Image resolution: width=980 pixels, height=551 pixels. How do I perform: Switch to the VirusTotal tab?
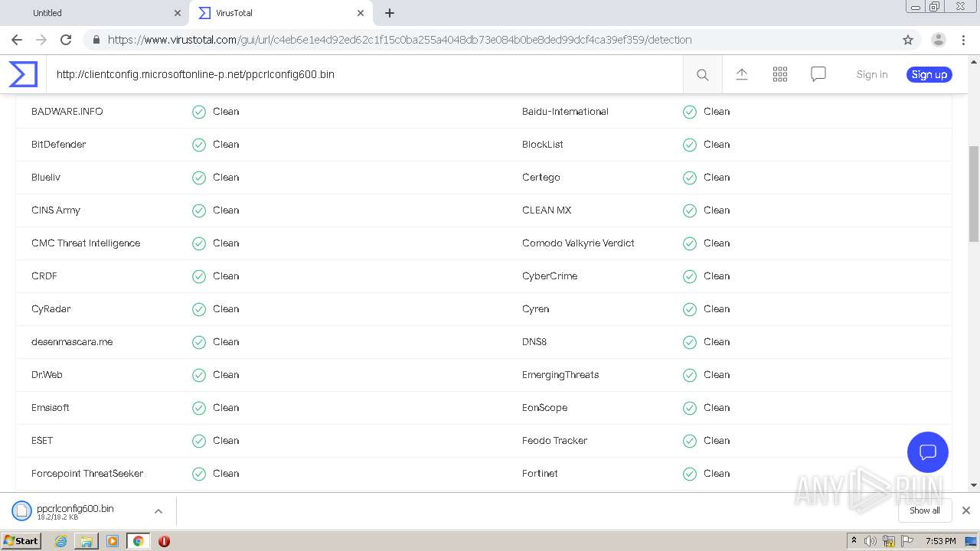[280, 13]
